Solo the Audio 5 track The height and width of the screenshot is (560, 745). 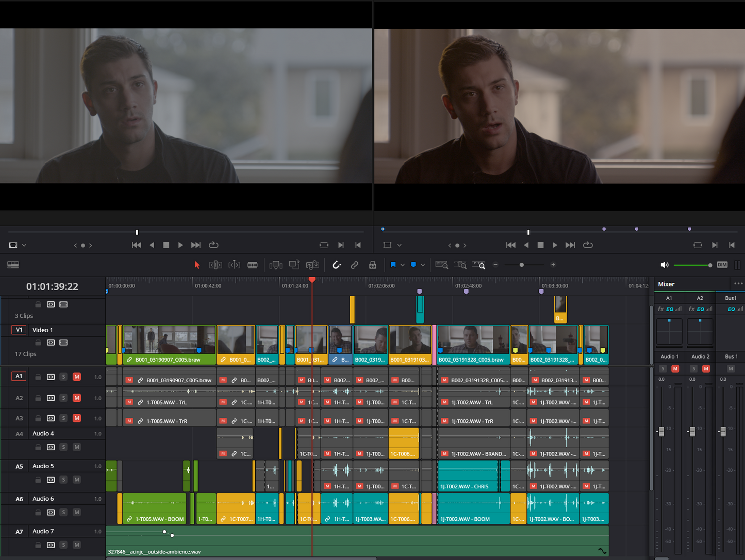coord(63,480)
